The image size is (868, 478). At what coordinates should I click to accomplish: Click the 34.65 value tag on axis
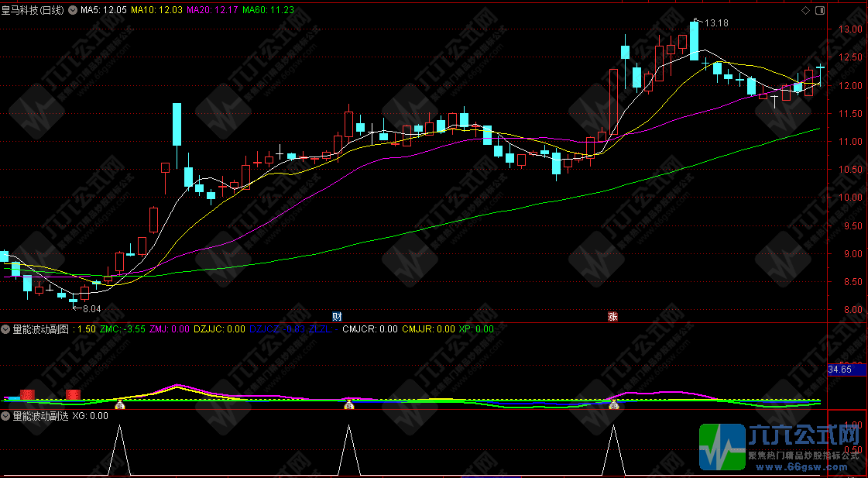click(x=840, y=371)
